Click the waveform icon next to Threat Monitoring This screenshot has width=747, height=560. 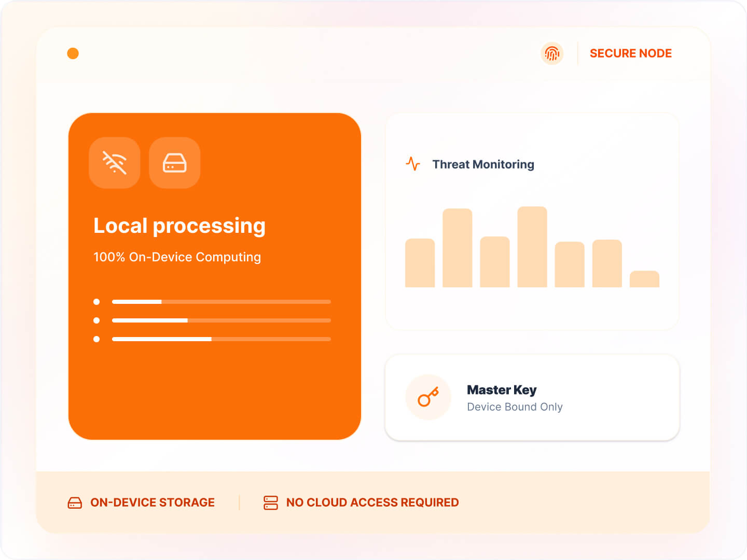pyautogui.click(x=413, y=164)
